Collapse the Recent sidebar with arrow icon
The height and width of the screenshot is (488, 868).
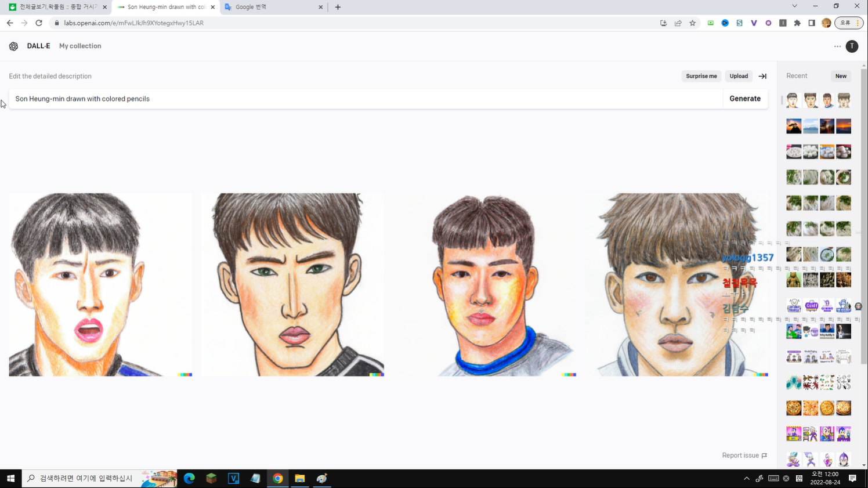(x=762, y=76)
